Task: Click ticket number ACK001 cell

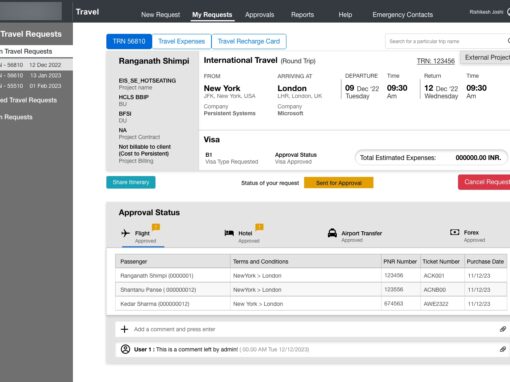Action: tap(442, 276)
